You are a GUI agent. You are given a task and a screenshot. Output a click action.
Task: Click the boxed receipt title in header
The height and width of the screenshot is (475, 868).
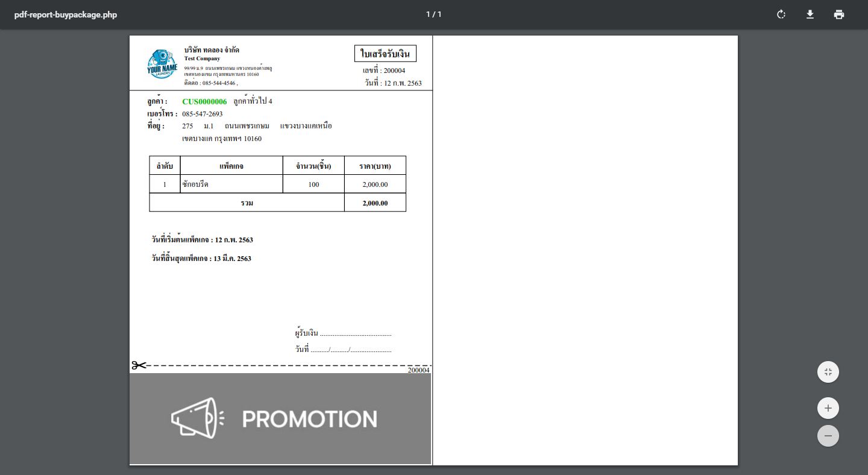coord(385,54)
